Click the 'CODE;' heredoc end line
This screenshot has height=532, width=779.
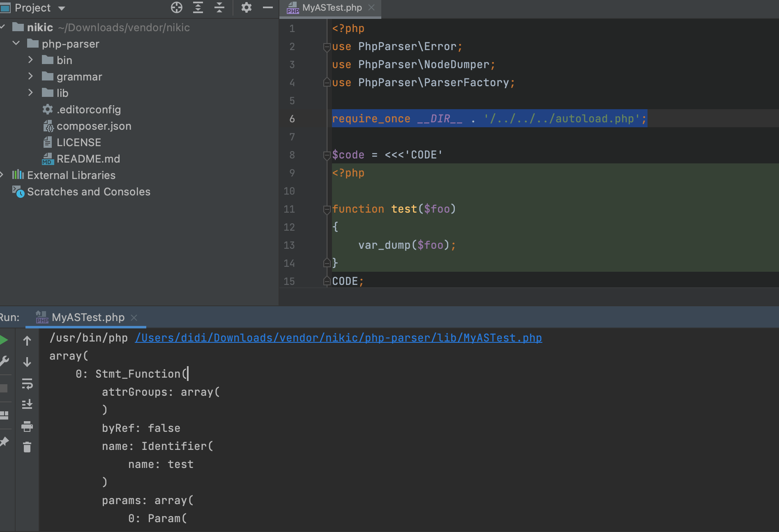pos(348,281)
